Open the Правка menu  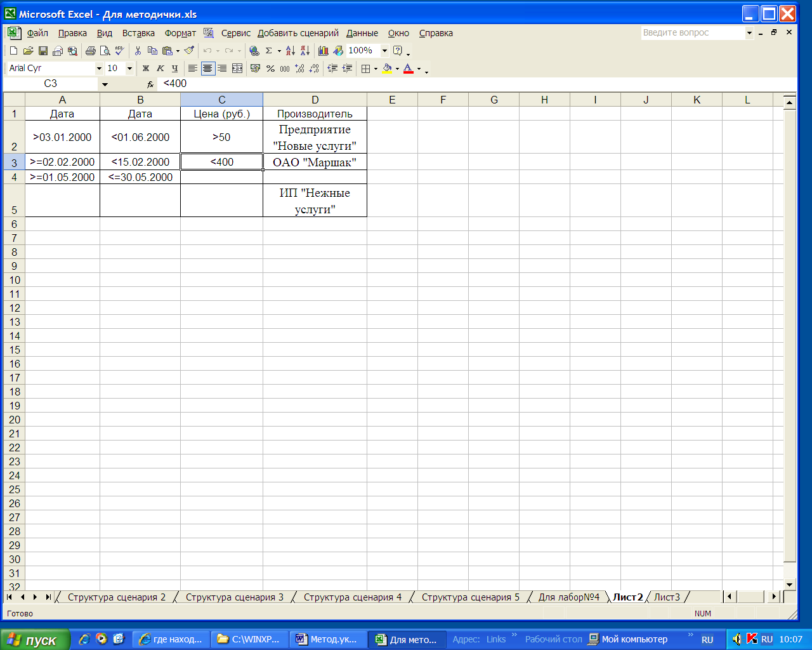pyautogui.click(x=72, y=33)
